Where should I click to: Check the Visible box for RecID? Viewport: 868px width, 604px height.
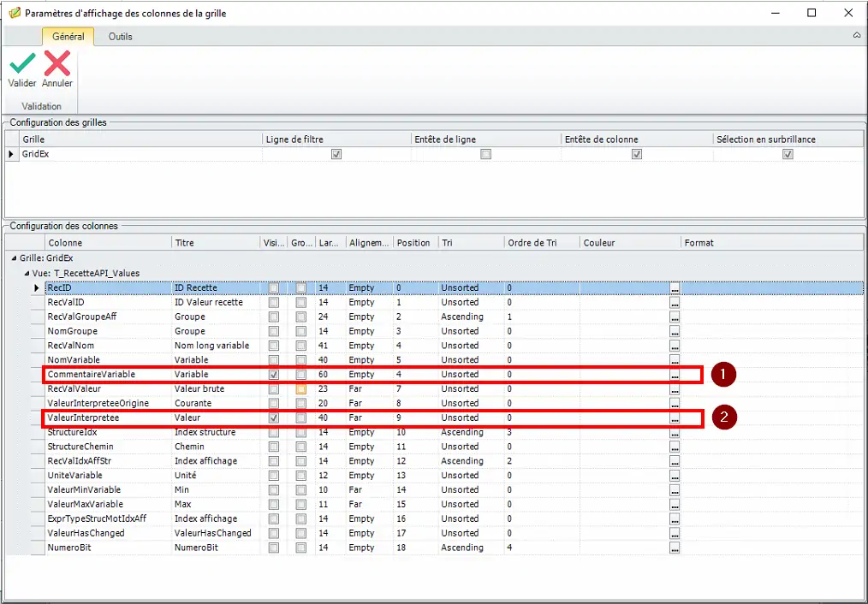273,288
